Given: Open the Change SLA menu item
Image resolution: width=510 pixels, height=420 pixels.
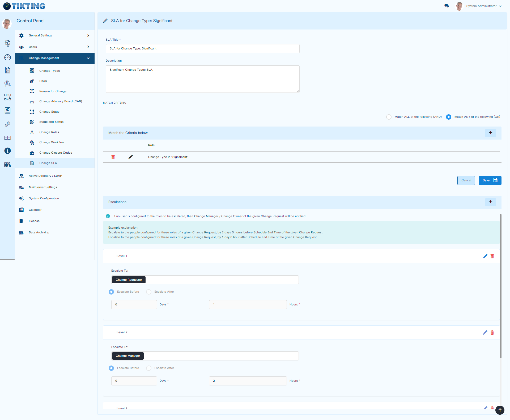Looking at the screenshot, I should coord(48,163).
